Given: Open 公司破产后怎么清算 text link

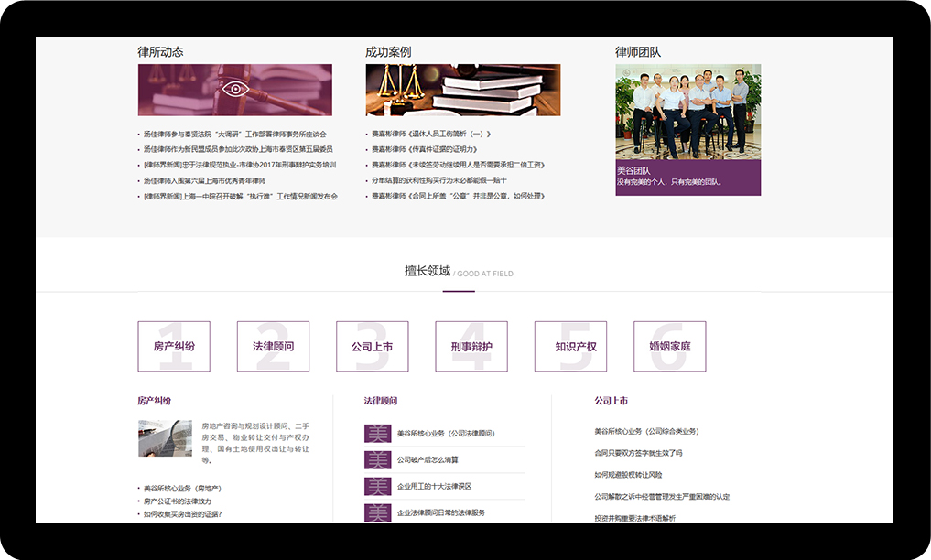Looking at the screenshot, I should tap(428, 459).
